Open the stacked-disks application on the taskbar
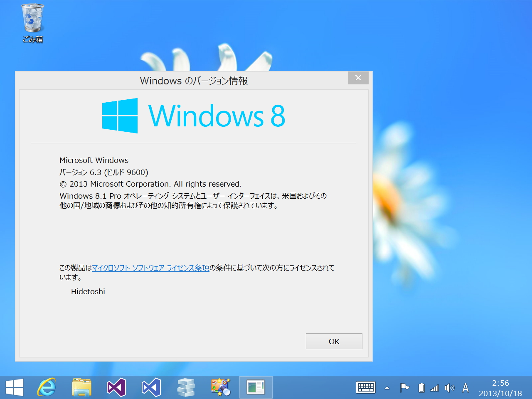Image resolution: width=532 pixels, height=399 pixels. [186, 387]
